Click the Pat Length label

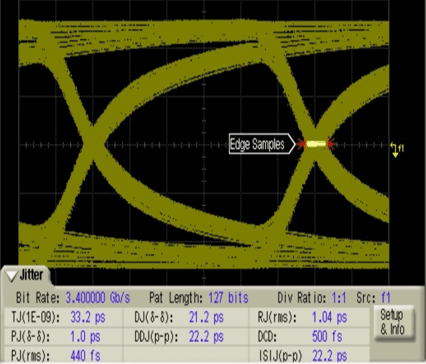(176, 297)
